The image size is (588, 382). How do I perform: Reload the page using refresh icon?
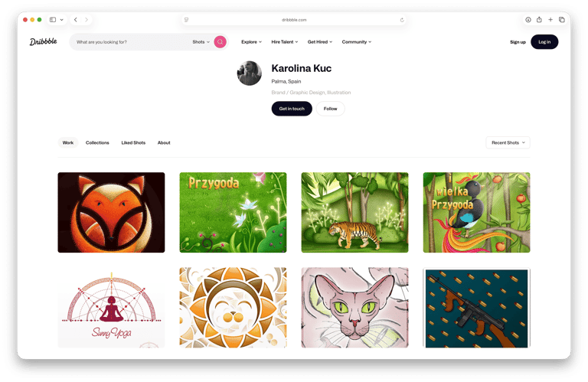tap(402, 20)
